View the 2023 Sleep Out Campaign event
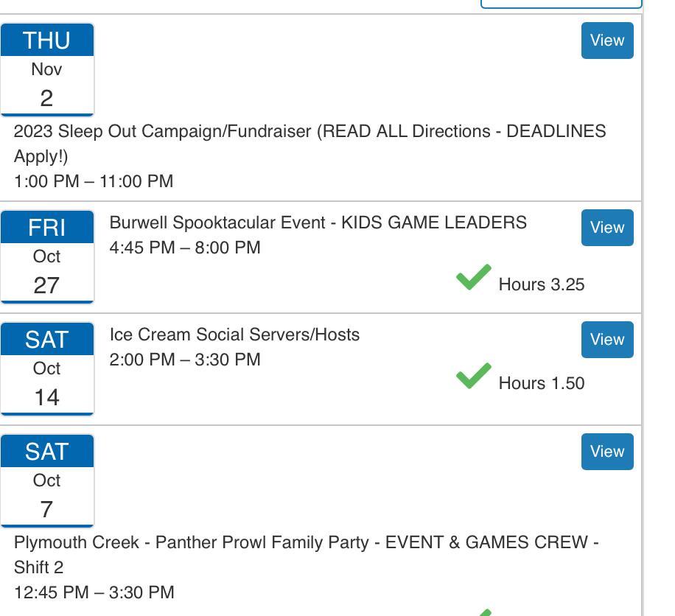The height and width of the screenshot is (616, 675). (x=606, y=41)
